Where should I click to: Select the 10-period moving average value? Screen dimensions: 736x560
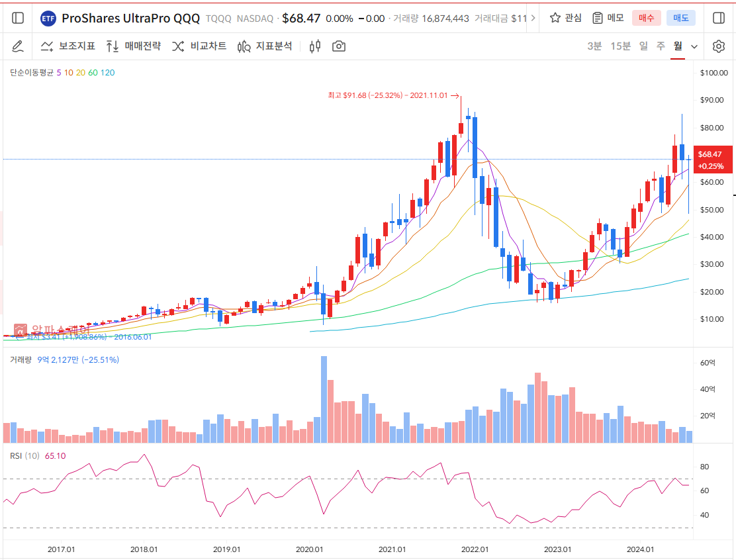tap(69, 72)
